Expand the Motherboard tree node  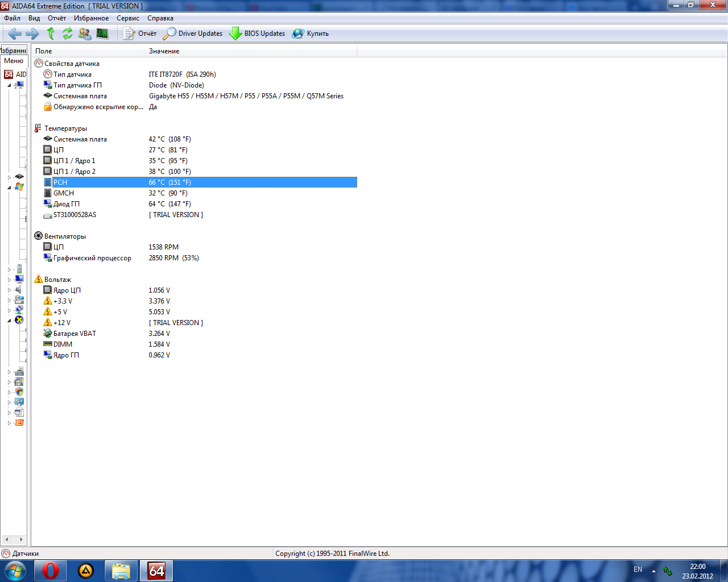coord(9,177)
